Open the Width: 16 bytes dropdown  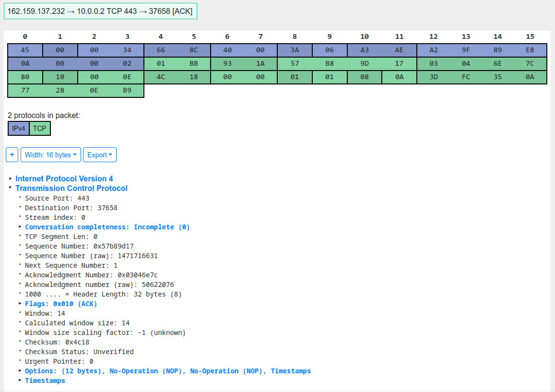(x=50, y=154)
